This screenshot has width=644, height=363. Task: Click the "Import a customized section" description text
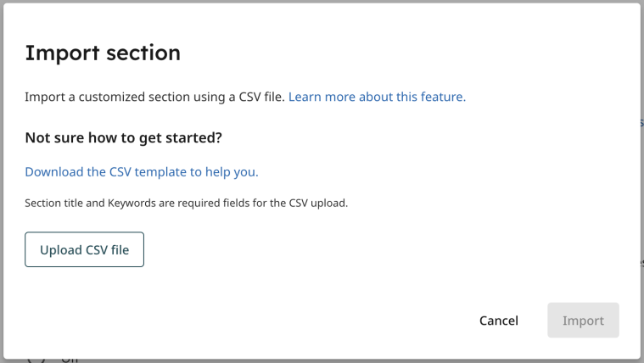coord(154,97)
